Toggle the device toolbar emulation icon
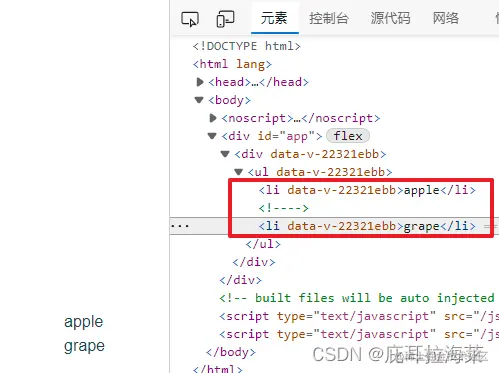The width and height of the screenshot is (499, 373). pos(225,19)
